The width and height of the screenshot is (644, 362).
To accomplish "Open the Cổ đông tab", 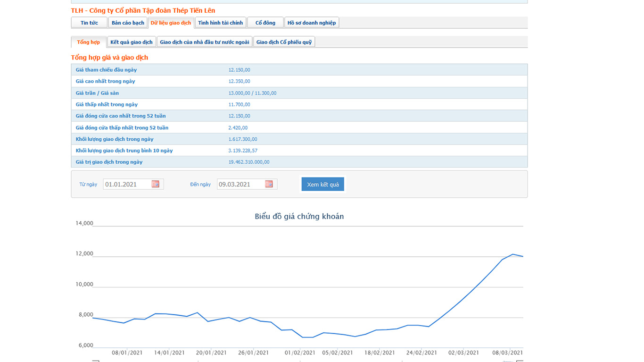I will click(265, 23).
